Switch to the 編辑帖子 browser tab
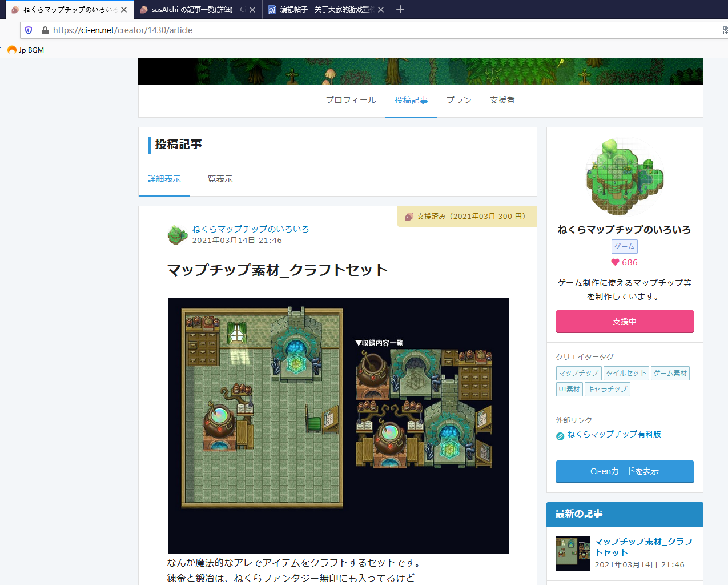728x585 pixels. point(327,10)
